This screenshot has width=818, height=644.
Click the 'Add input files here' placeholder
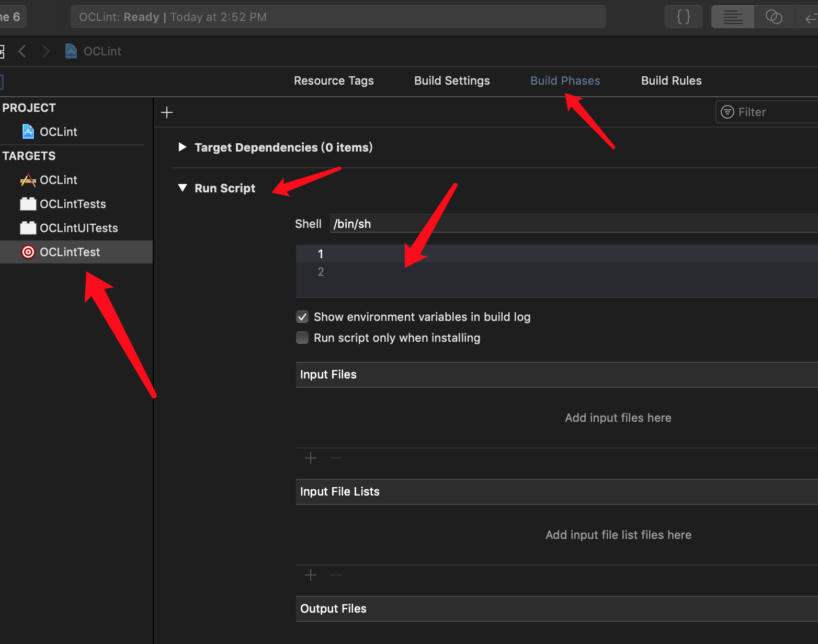(x=618, y=418)
